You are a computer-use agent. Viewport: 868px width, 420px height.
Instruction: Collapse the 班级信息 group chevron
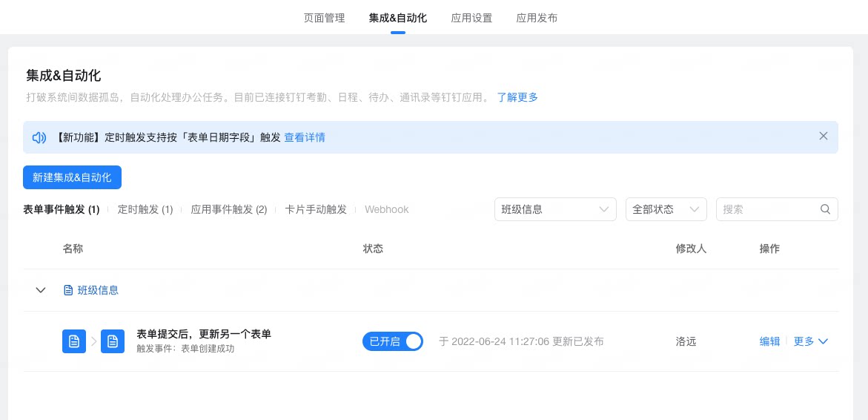(x=41, y=290)
